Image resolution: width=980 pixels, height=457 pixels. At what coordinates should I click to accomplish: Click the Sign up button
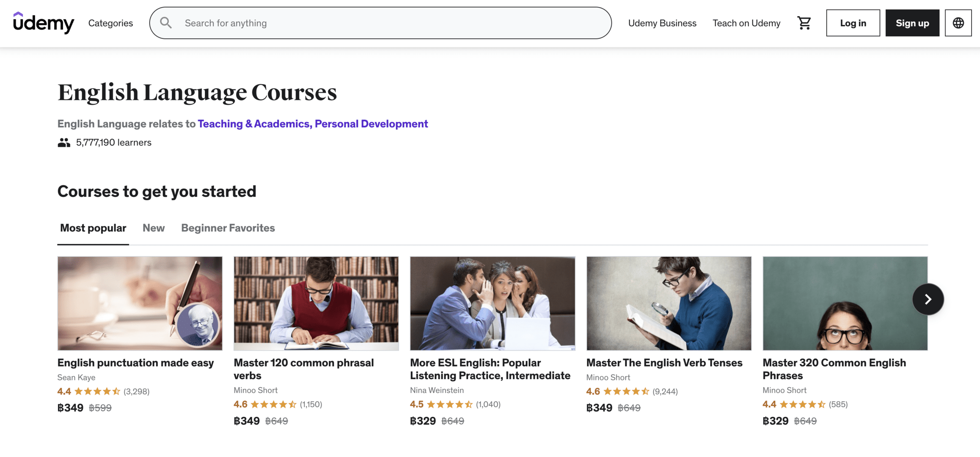(x=912, y=23)
